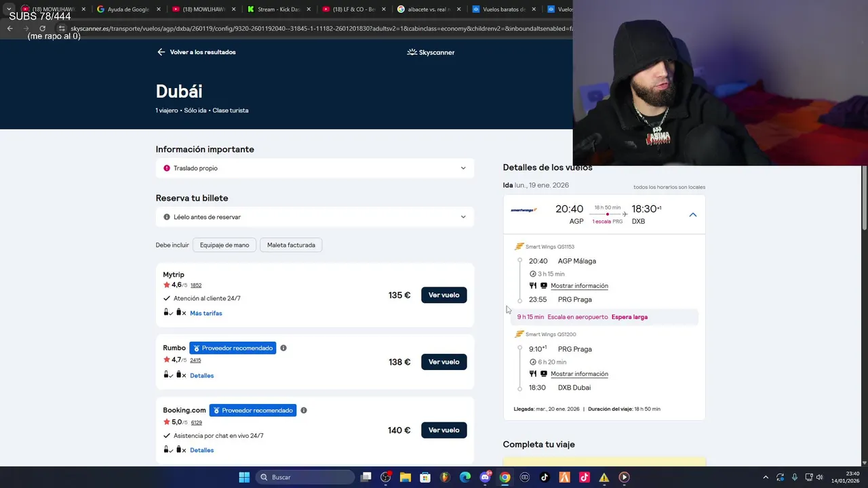Click info icon next to Rumbo Proveedor recomendado
The width and height of the screenshot is (868, 488).
pos(283,348)
